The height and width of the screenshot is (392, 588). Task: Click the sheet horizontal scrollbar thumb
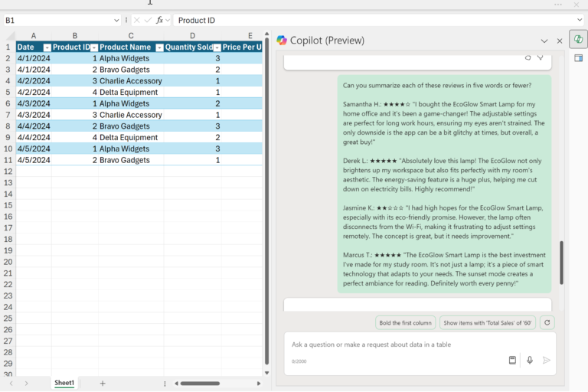[x=200, y=384]
